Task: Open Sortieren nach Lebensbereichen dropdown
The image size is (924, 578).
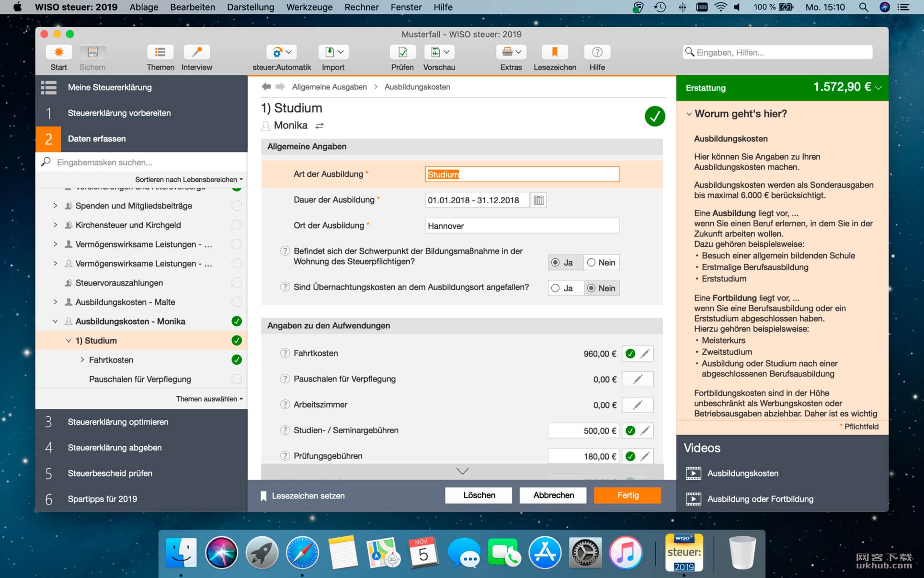Action: (189, 179)
